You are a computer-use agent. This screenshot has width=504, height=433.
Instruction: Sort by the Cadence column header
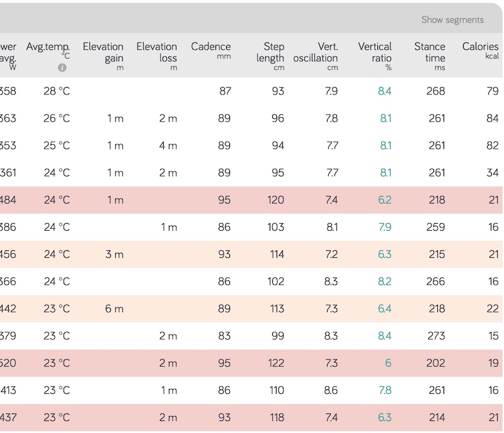click(x=210, y=47)
